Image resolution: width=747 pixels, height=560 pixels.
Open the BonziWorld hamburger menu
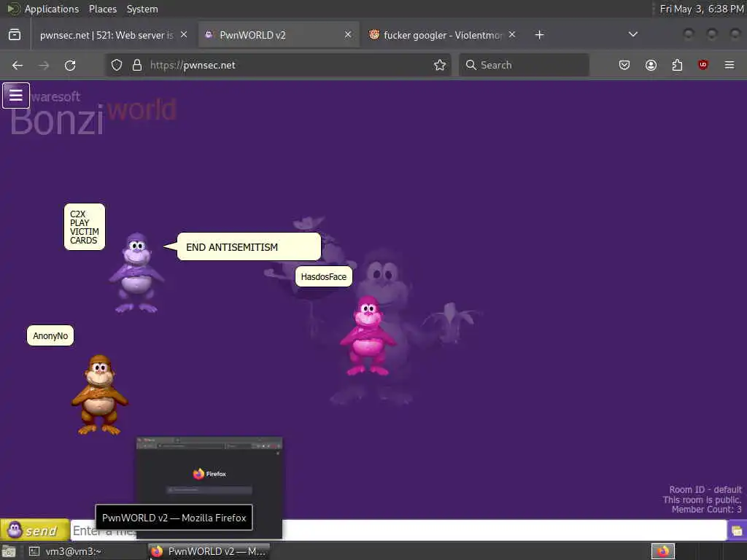[x=16, y=96]
